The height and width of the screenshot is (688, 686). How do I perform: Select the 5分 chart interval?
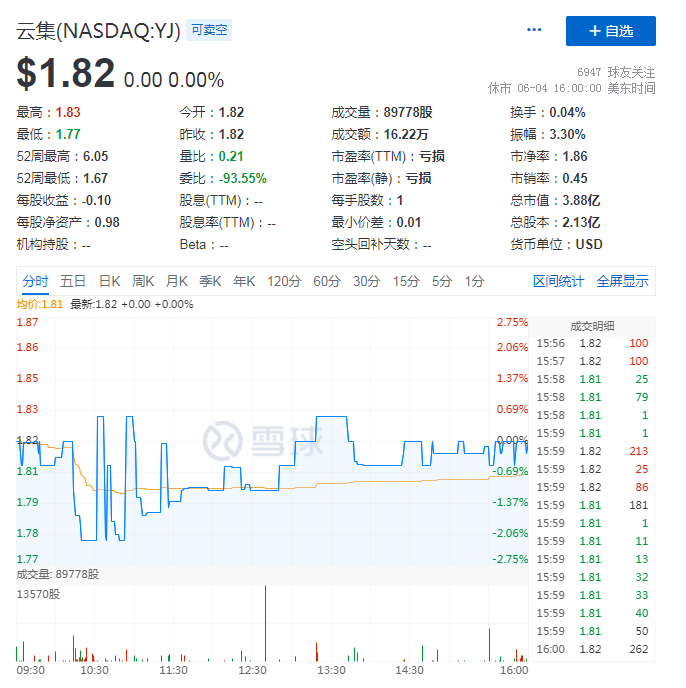442,281
